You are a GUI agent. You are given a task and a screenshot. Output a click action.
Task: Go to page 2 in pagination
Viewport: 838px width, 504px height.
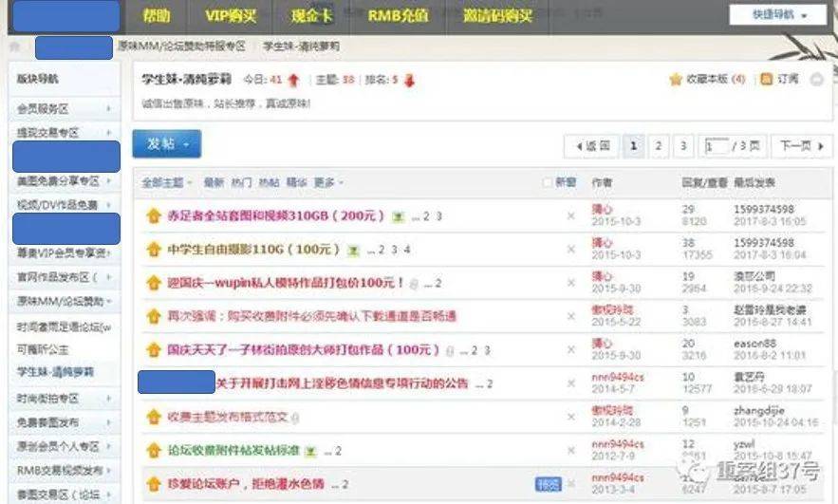click(659, 146)
